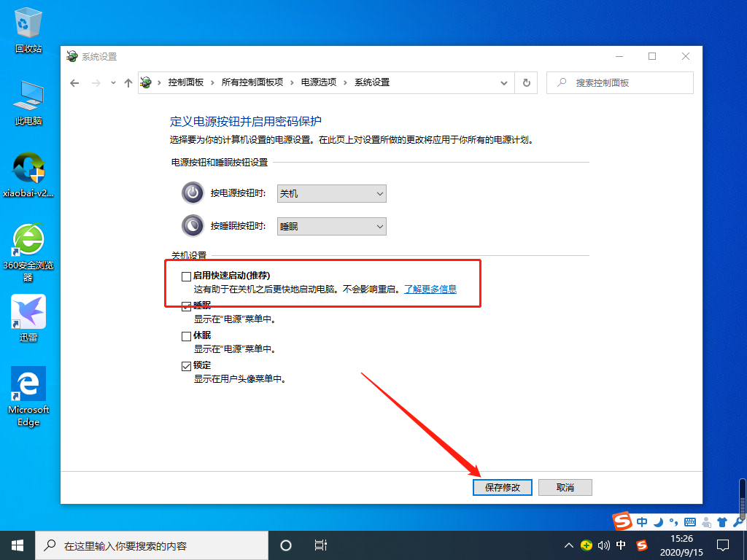Check the 休眠 checkbox

(x=186, y=335)
